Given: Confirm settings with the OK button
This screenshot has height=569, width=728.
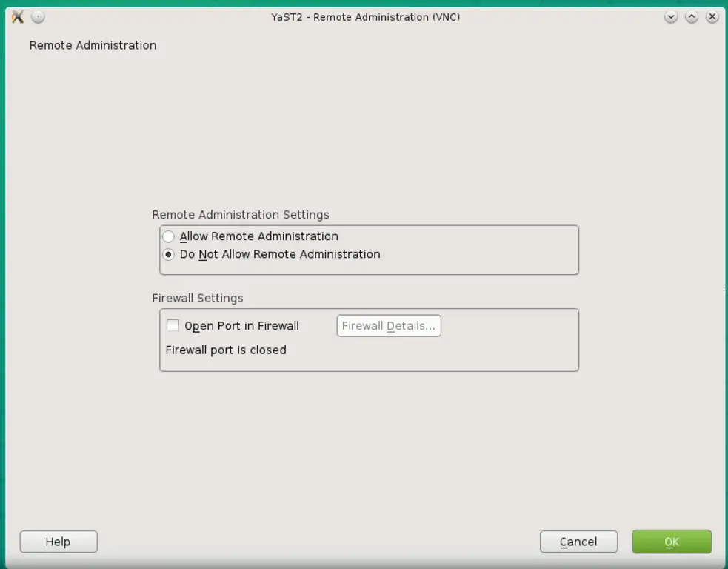Looking at the screenshot, I should (672, 542).
